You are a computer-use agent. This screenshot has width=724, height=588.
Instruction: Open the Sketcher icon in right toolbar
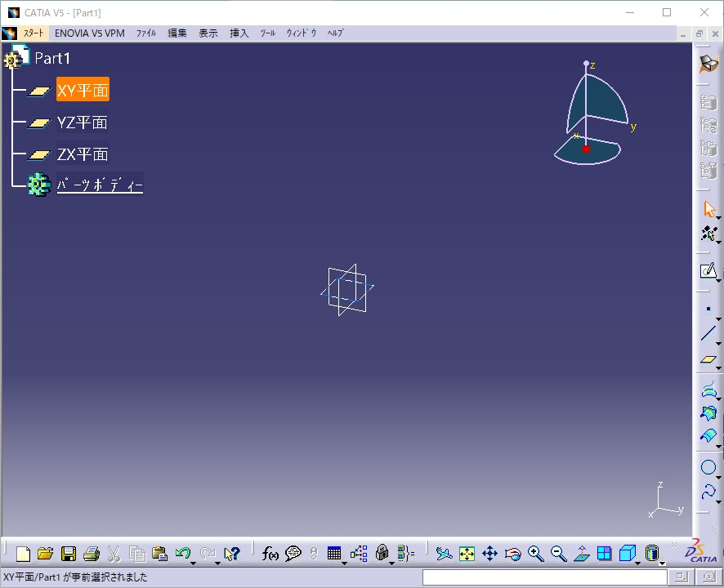tap(708, 271)
